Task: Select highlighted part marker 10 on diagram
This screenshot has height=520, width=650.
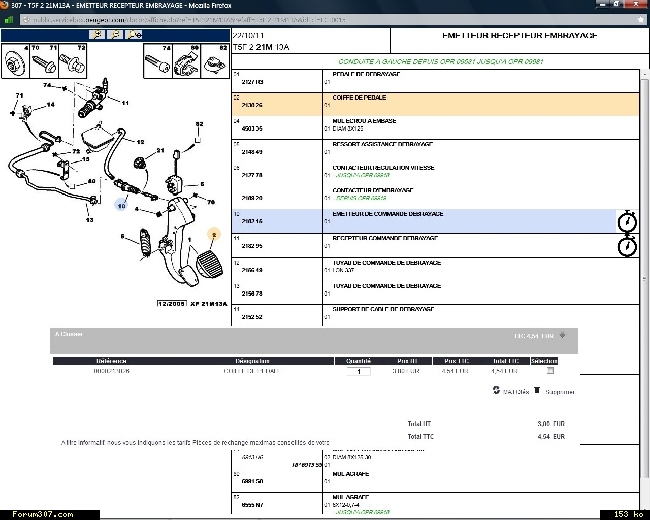Action: [120, 203]
